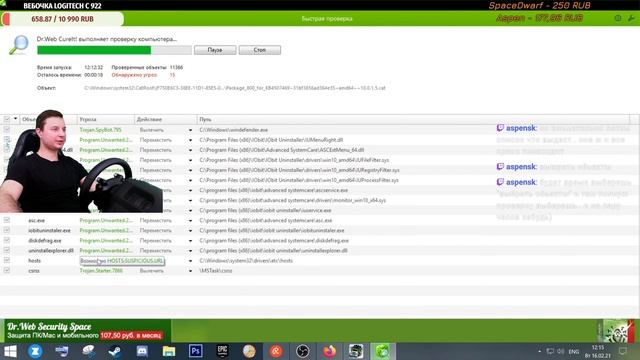Open the Dr.Web settings wrench icon
The width and height of the screenshot is (640, 360).
pos(631,18)
